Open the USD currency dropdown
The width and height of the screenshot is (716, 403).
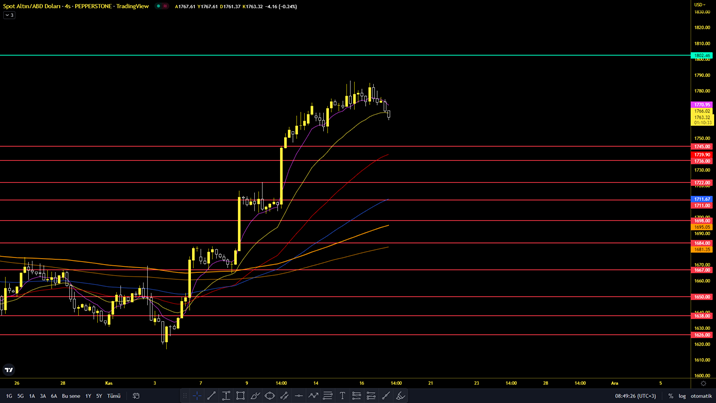click(x=700, y=5)
